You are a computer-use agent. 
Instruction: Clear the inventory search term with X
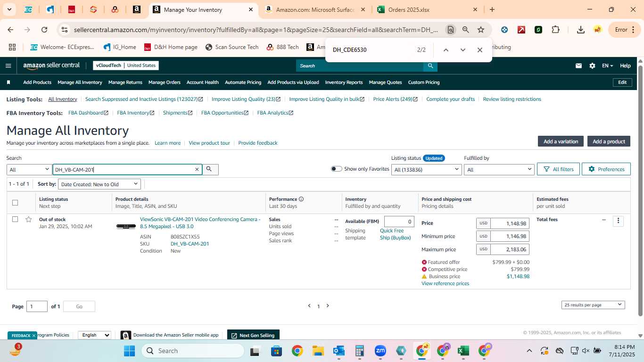coord(197,169)
